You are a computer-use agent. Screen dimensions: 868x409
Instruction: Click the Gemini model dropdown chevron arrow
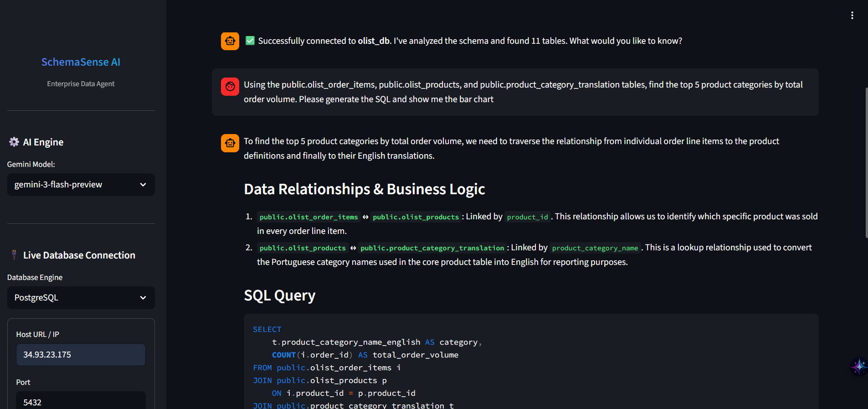coord(143,185)
